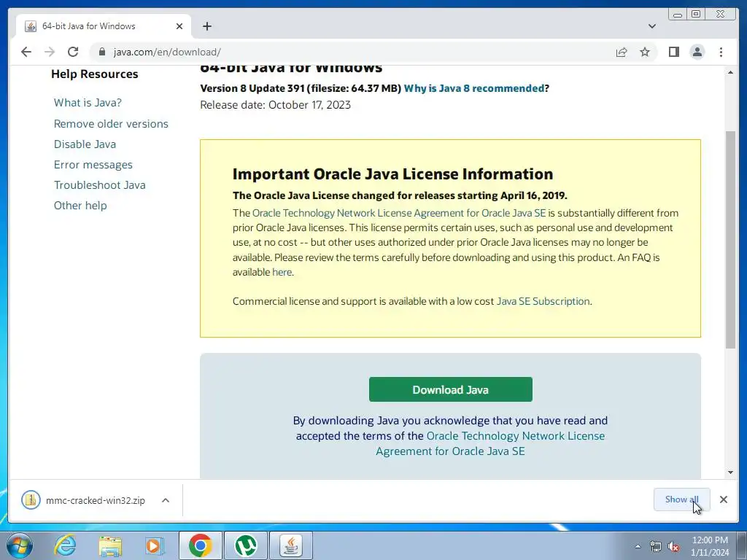The width and height of the screenshot is (747, 560).
Task: Open the Java SE Subscription link
Action: [543, 301]
